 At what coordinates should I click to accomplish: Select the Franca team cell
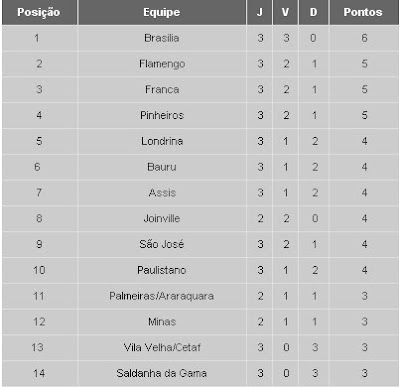click(x=162, y=90)
